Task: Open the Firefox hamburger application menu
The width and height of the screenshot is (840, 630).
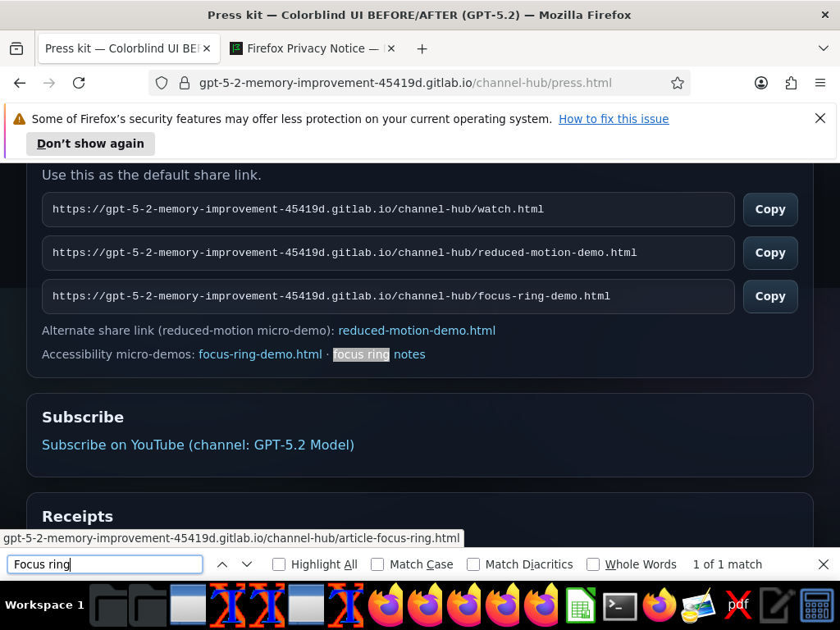Action: click(x=820, y=83)
